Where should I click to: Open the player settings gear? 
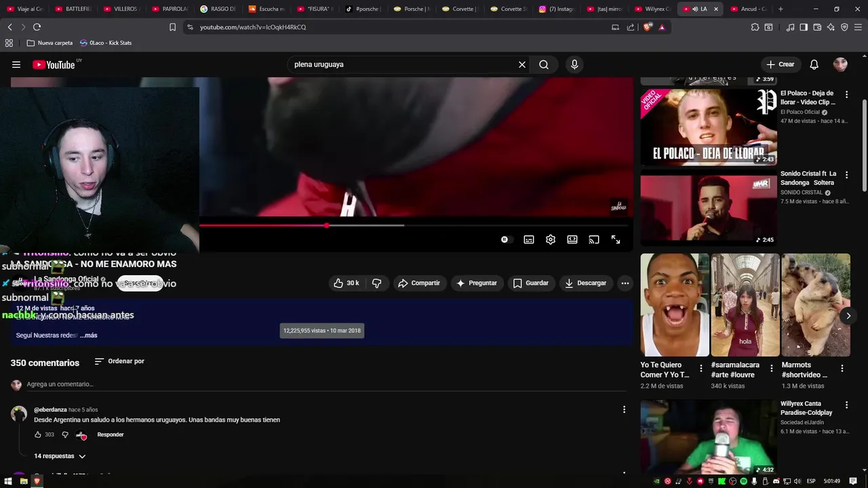click(x=551, y=239)
